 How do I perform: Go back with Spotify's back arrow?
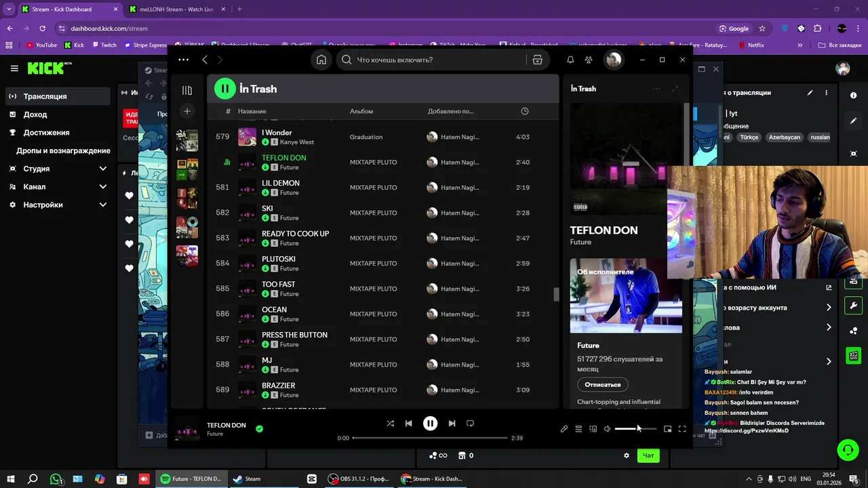tap(205, 60)
